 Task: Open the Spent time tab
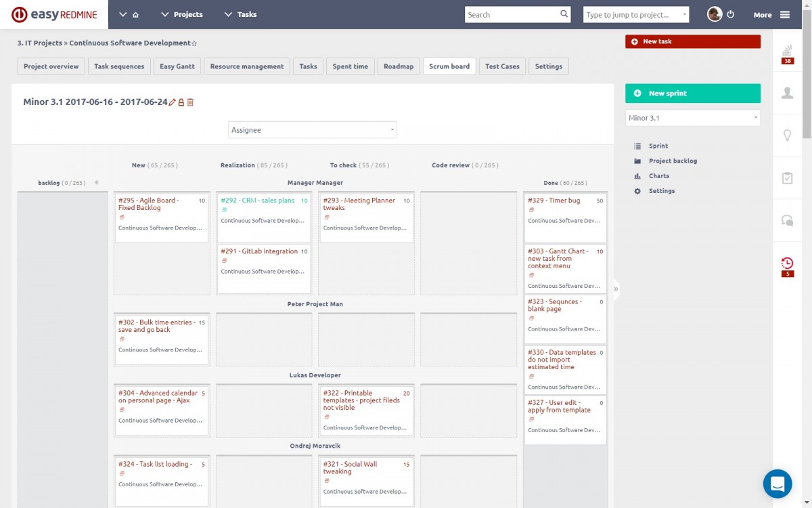click(x=351, y=66)
